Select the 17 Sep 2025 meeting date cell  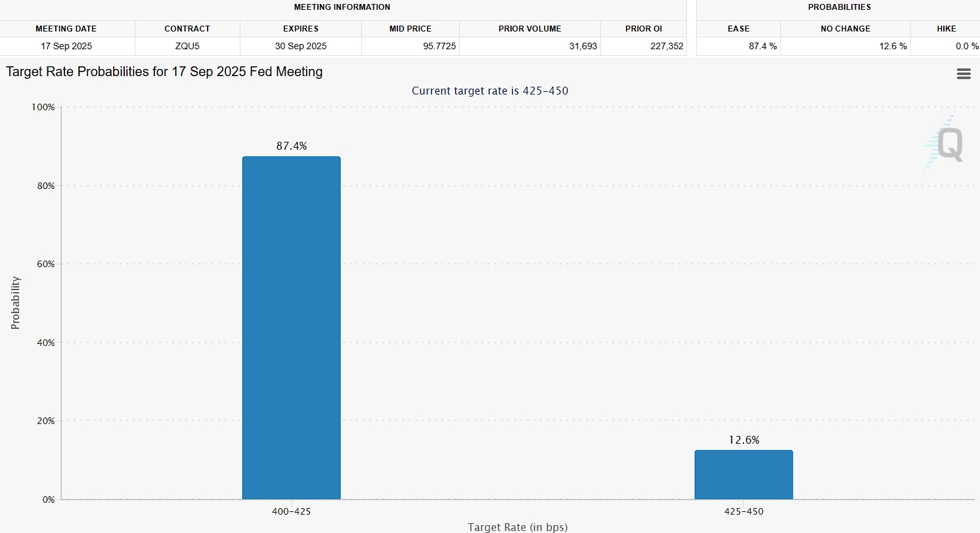click(66, 47)
